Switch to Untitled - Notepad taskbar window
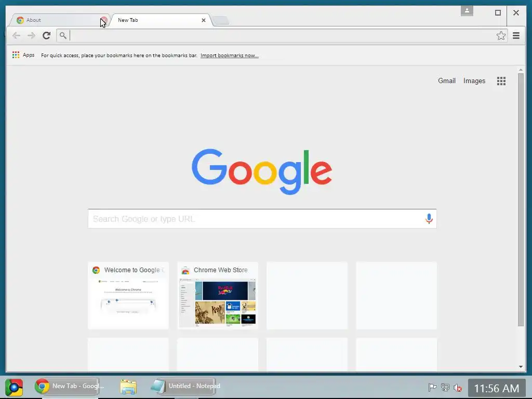The image size is (532, 399). coord(185,386)
